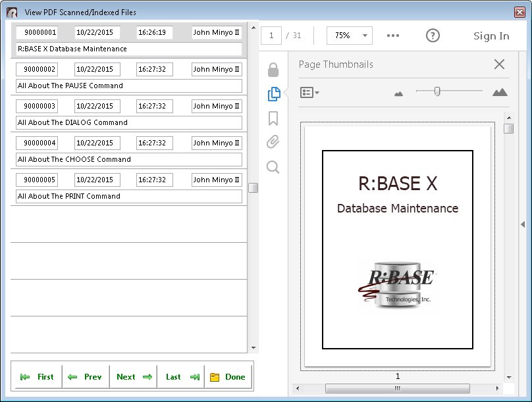This screenshot has width=532, height=402.
Task: Open the 75% zoom level dropdown
Action: coord(350,36)
